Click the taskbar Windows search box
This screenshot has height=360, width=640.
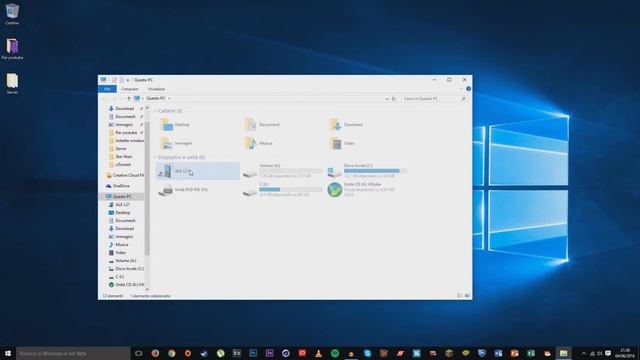coord(73,353)
